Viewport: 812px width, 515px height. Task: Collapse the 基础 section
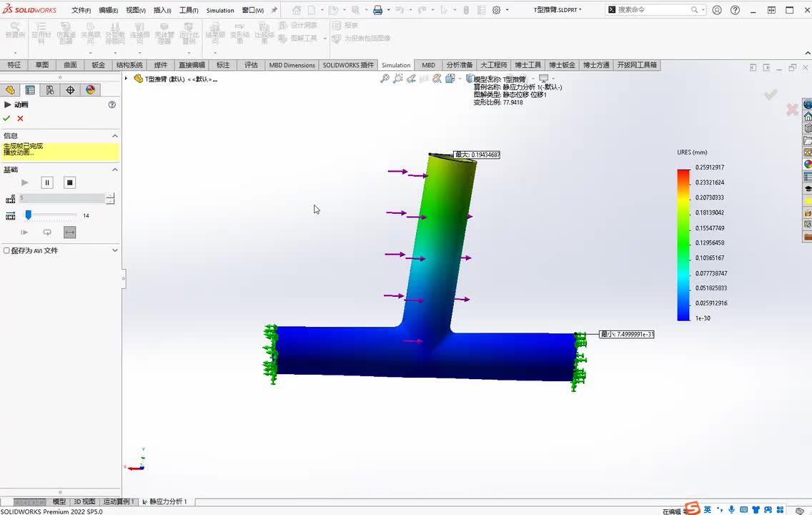tap(115, 170)
